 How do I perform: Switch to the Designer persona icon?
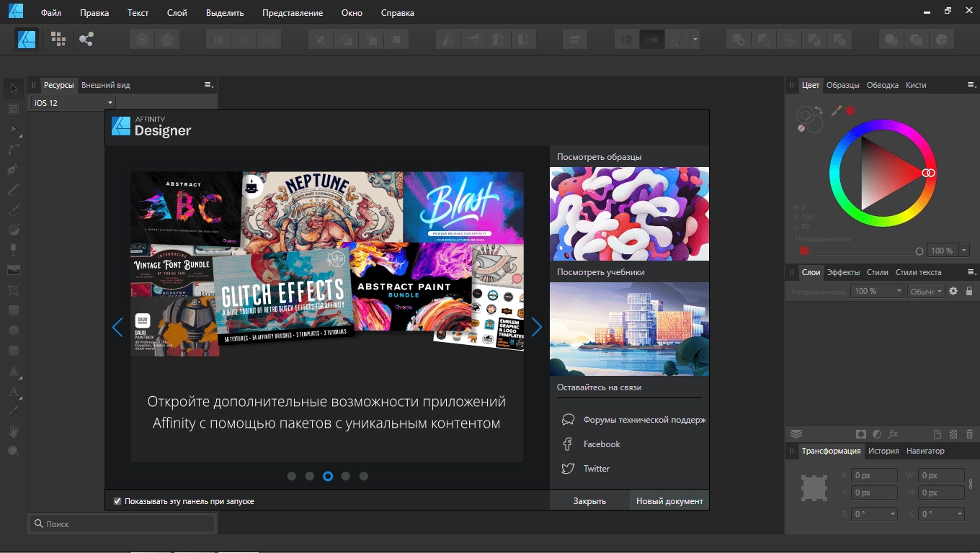[27, 39]
